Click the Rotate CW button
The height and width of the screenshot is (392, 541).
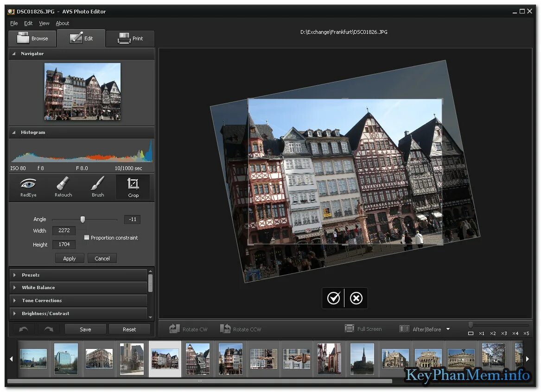tap(188, 329)
